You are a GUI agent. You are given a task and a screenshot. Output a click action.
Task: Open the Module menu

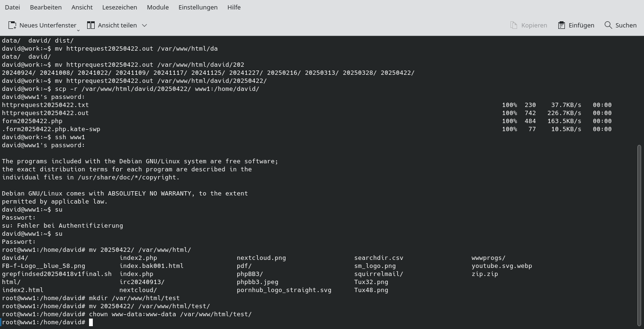(x=158, y=7)
